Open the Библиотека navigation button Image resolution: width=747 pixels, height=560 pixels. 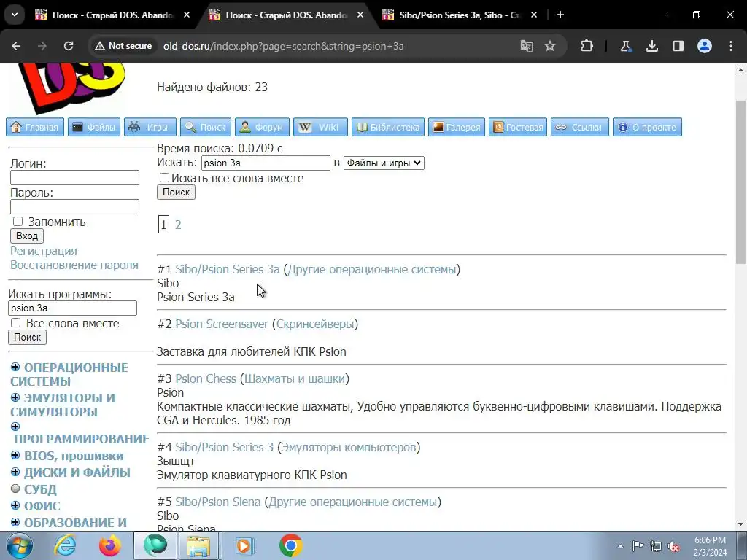tap(388, 127)
